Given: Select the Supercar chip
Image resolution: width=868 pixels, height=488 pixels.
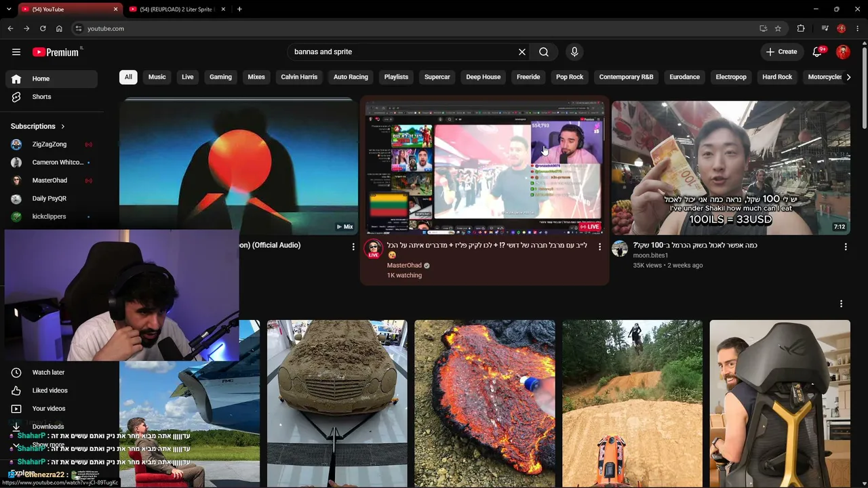Looking at the screenshot, I should [437, 77].
